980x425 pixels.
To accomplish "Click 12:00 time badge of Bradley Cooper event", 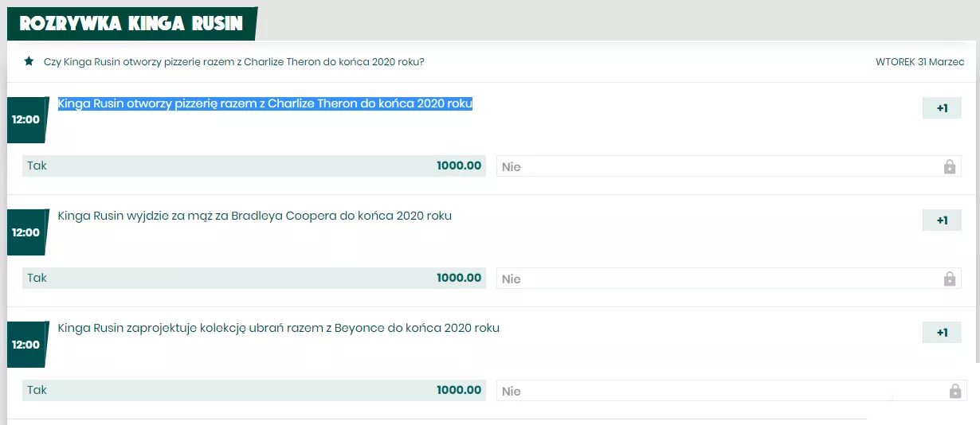I will (26, 232).
